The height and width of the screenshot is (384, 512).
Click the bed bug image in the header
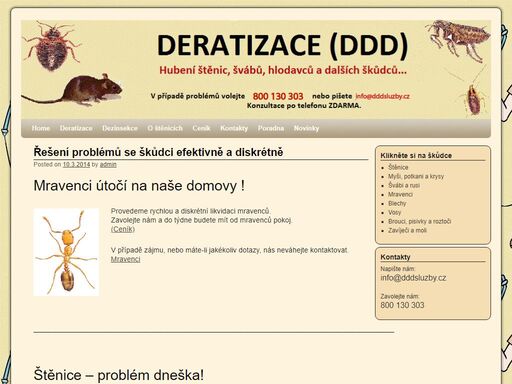pos(51,46)
